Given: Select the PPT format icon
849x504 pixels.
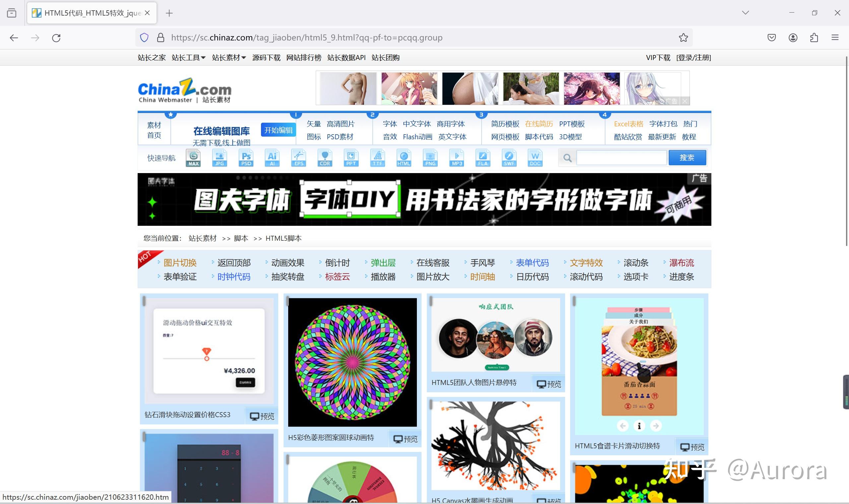Looking at the screenshot, I should click(x=351, y=157).
